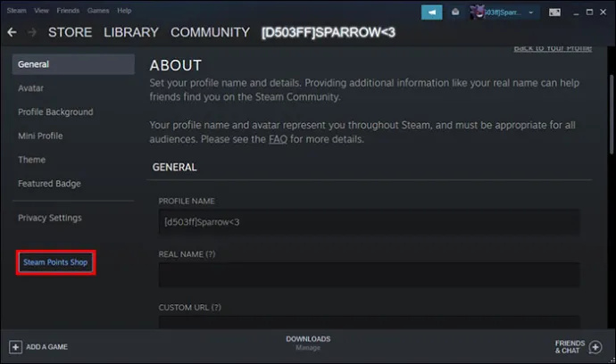Viewport: 616px width, 364px height.
Task: Go to the COMMUNITY section
Action: pyautogui.click(x=210, y=32)
